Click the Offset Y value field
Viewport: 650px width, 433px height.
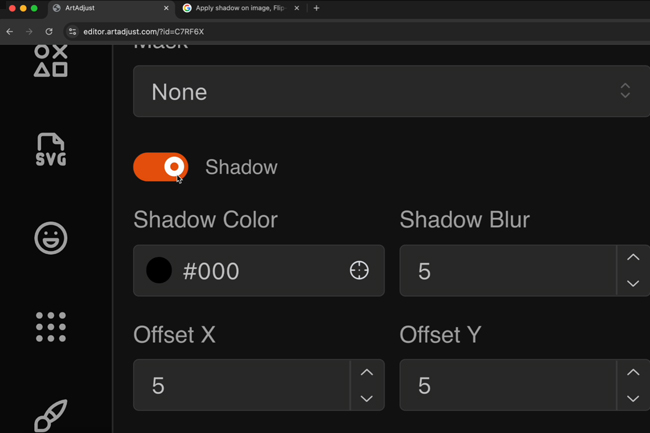[508, 385]
